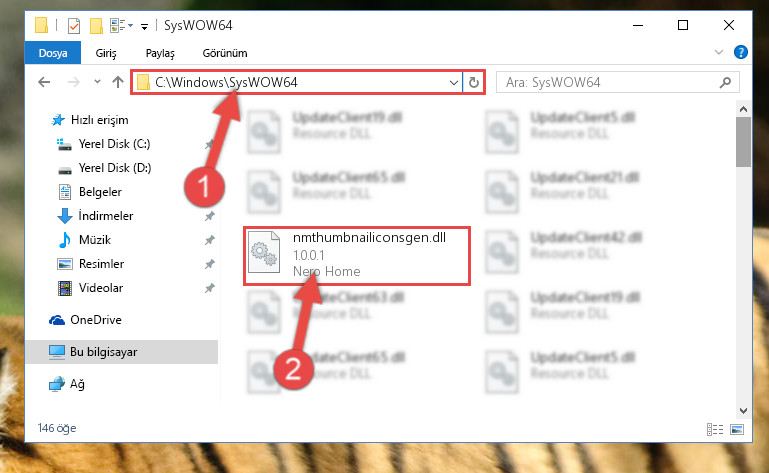Open the Dosya menu tab
The height and width of the screenshot is (473, 769).
[x=53, y=53]
